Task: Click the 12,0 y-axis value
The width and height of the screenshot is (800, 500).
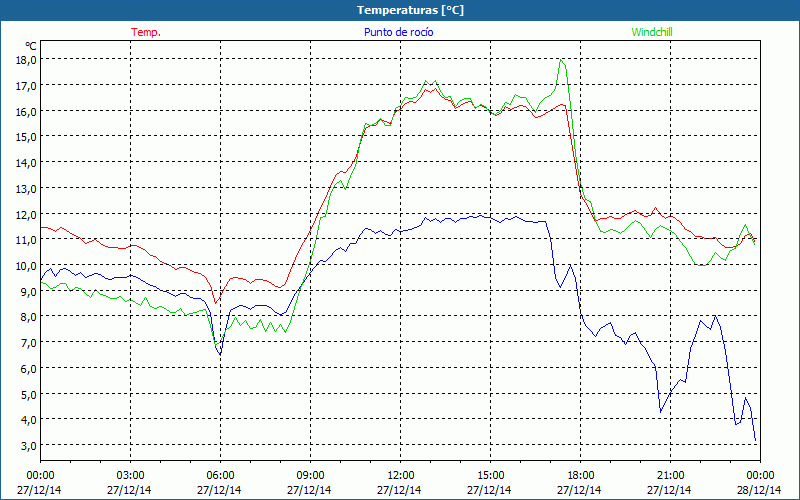Action: click(x=27, y=214)
